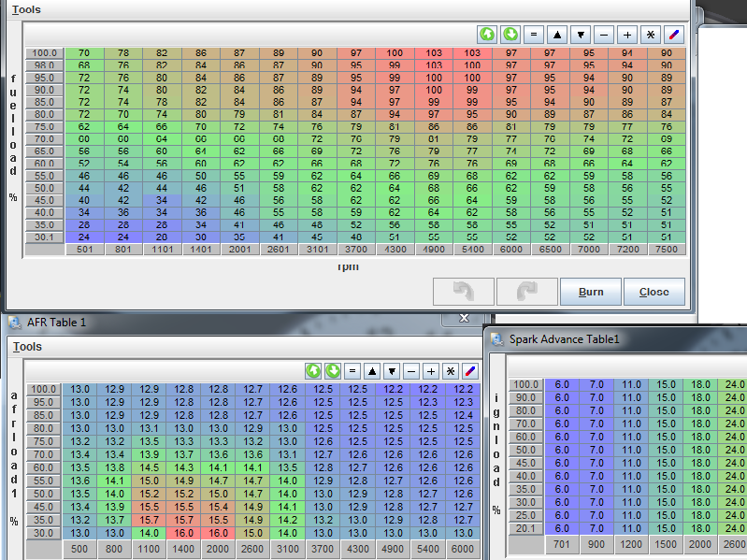Click the black up-triangle increment icon in fuel table
This screenshot has width=747, height=560.
point(557,34)
